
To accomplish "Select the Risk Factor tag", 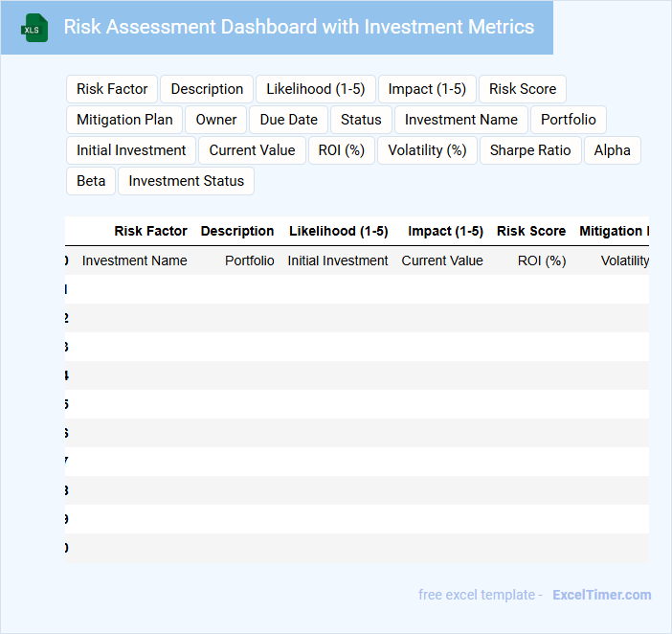I will tap(112, 89).
